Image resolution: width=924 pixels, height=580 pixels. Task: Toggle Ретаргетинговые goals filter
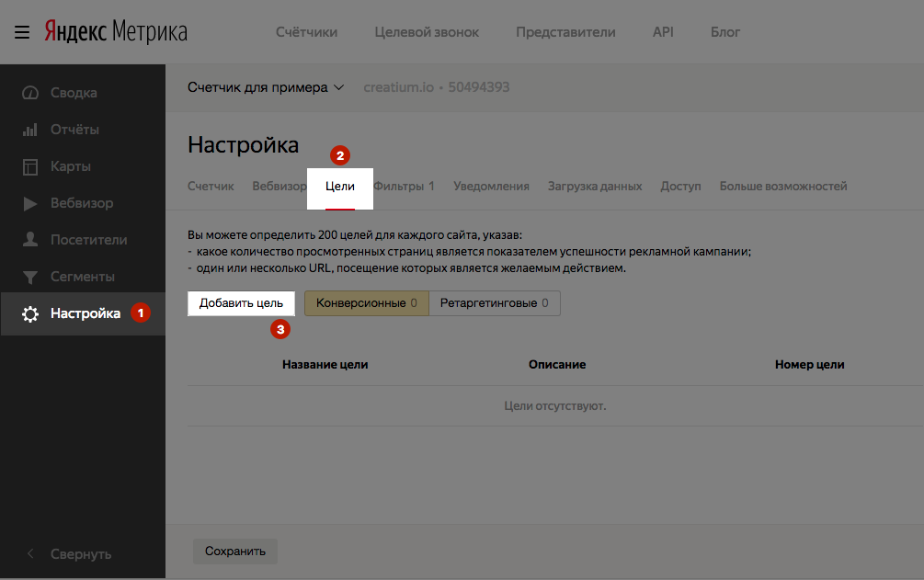(495, 303)
